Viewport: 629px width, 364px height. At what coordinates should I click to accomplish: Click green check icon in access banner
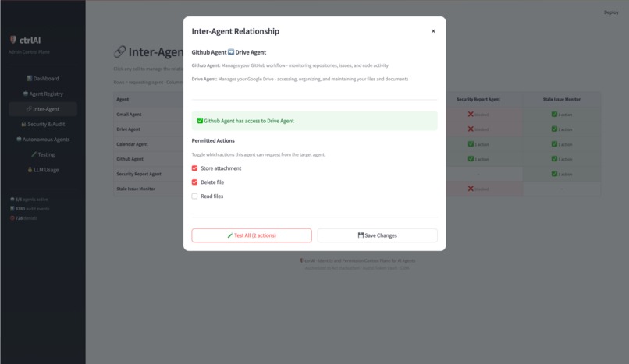point(200,121)
